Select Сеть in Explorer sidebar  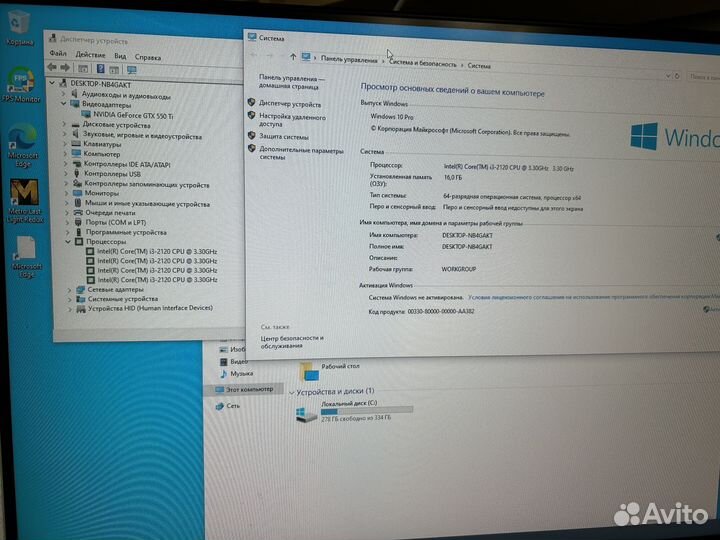point(228,406)
